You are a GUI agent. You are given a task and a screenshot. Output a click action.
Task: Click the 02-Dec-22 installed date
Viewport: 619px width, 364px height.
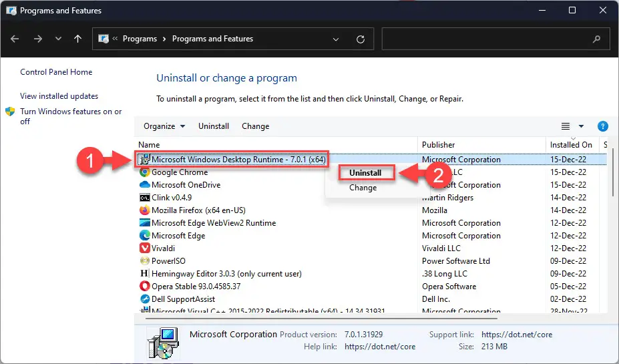tap(568, 299)
